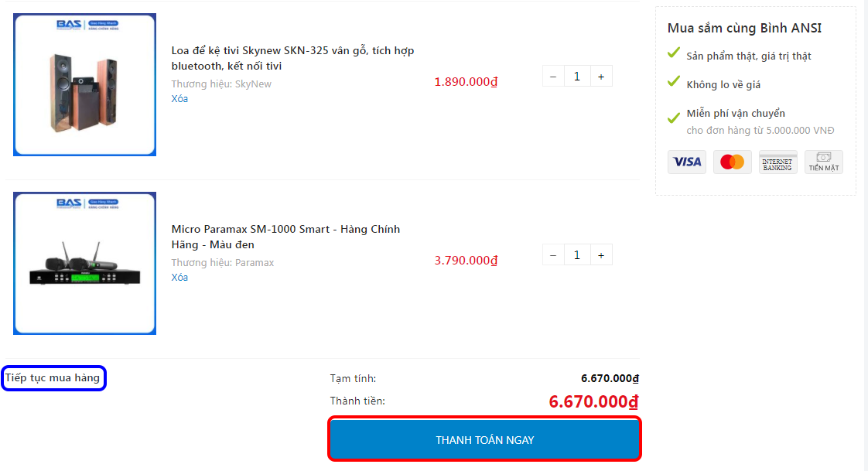Click the cash payment (Tiền mặt) icon
This screenshot has width=868, height=471.
(823, 162)
